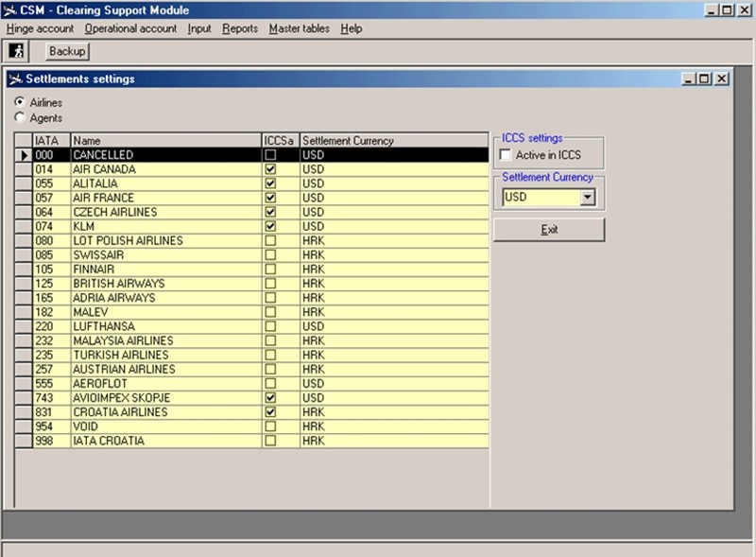
Task: Click the ICCSa column header
Action: tap(281, 141)
